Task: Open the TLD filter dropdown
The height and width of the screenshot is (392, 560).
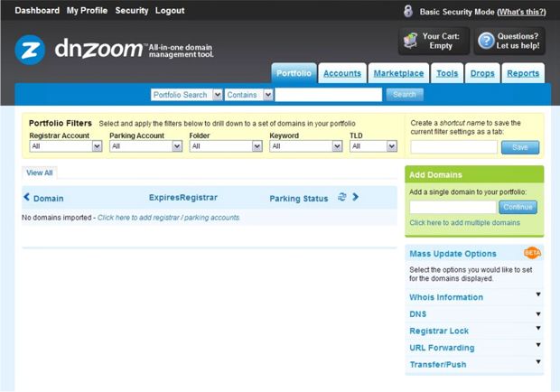Action: coord(373,146)
